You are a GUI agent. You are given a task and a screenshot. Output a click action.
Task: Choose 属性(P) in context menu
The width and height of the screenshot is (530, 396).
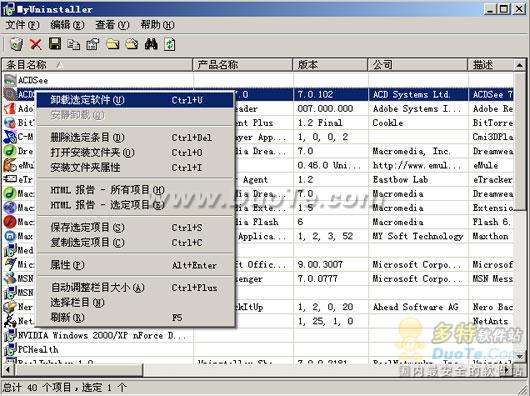click(135, 265)
